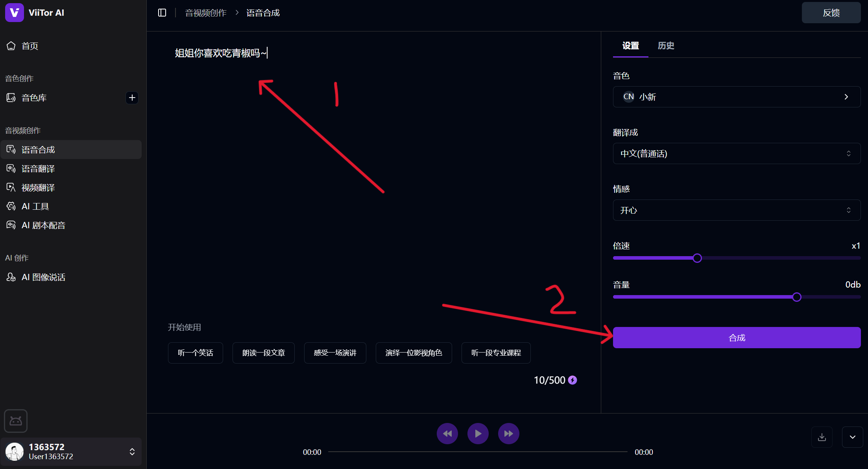Click the fast-forward playback button
Image resolution: width=868 pixels, height=469 pixels.
(508, 434)
